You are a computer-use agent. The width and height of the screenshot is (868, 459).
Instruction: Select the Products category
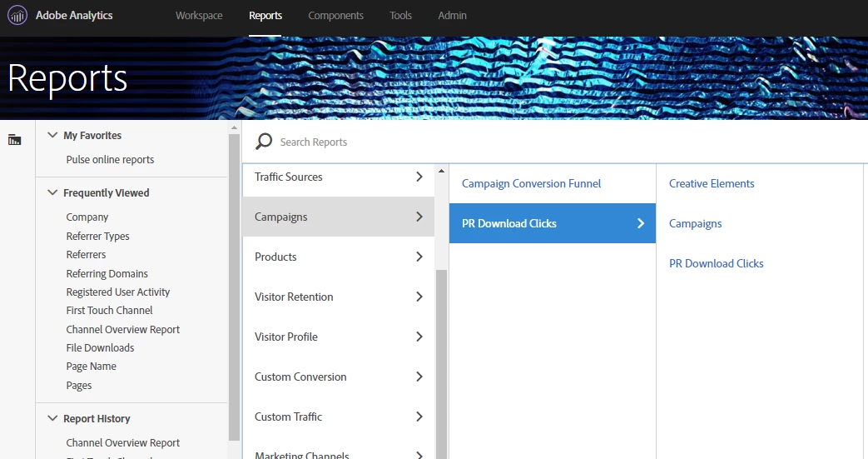click(338, 257)
